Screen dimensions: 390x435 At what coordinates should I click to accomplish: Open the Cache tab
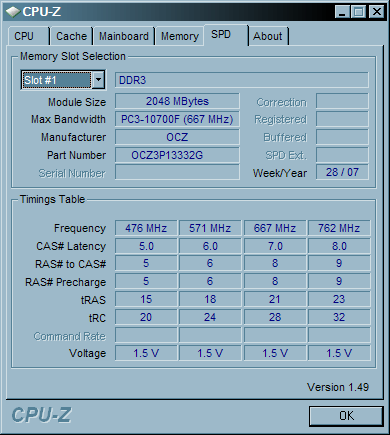point(71,36)
